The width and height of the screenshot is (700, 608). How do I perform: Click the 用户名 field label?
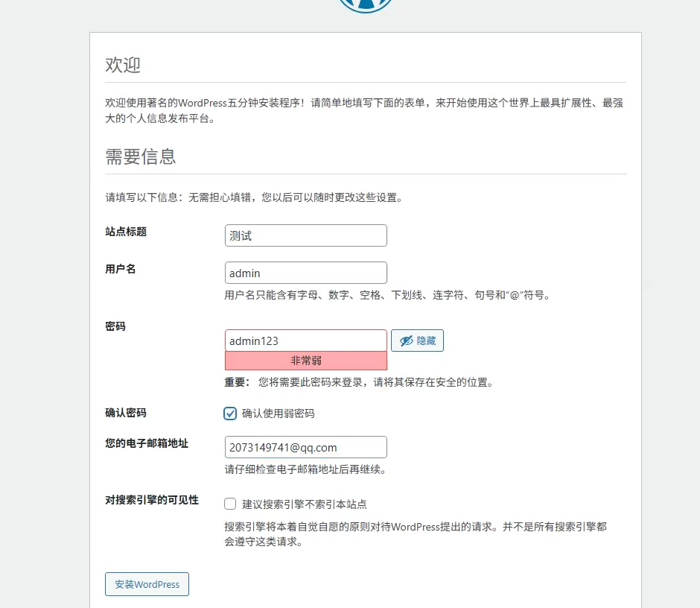[x=121, y=269]
